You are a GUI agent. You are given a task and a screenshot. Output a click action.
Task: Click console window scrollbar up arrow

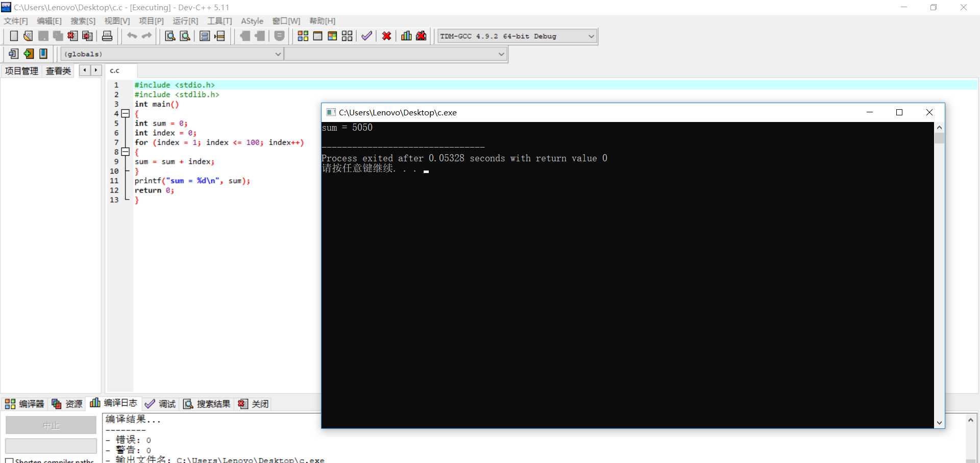click(x=939, y=127)
